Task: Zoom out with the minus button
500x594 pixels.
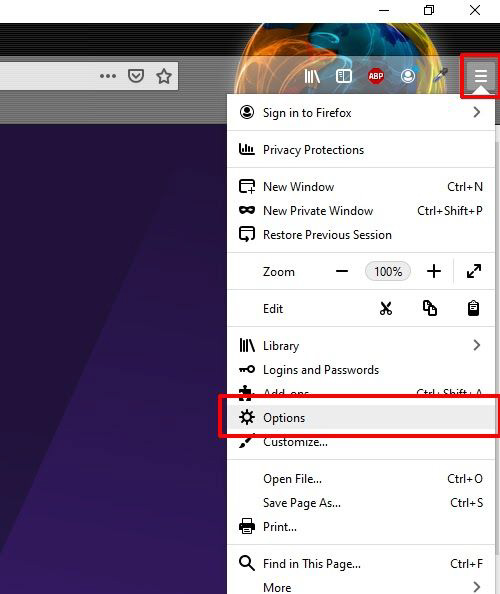Action: [x=342, y=271]
